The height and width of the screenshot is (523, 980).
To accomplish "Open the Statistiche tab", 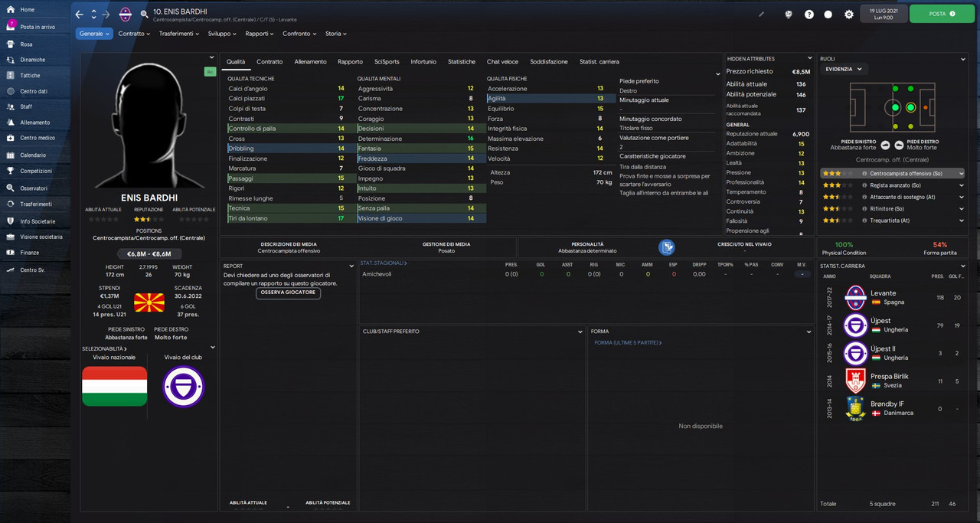I will [x=462, y=61].
